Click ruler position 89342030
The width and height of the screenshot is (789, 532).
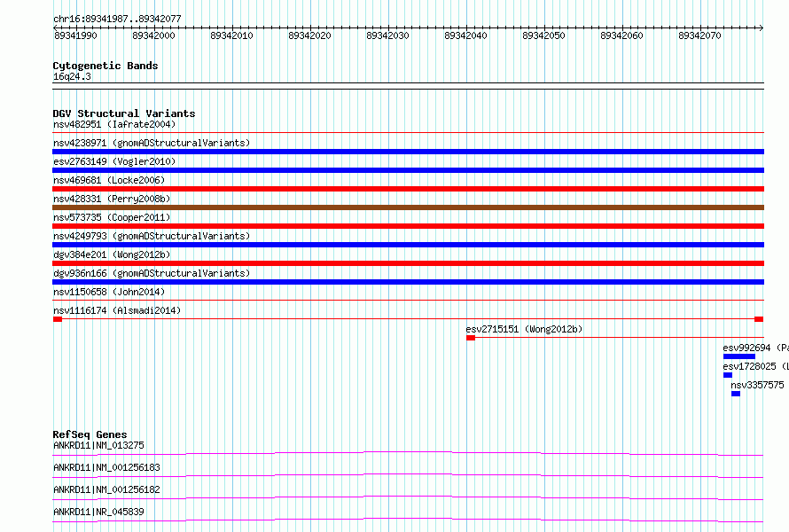point(387,35)
